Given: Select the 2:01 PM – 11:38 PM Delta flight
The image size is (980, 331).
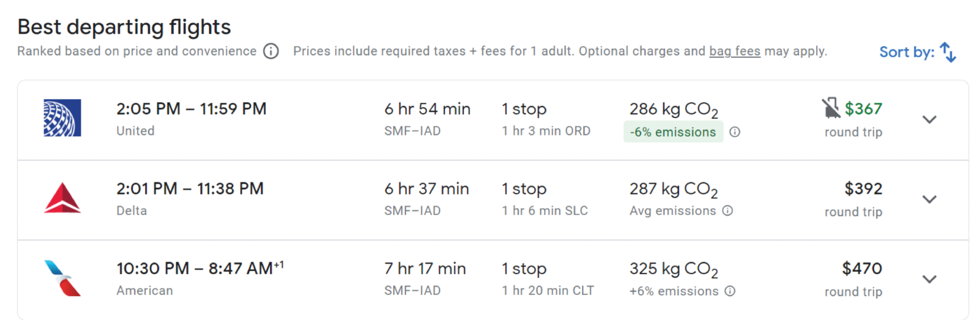Looking at the screenshot, I should click(493, 200).
